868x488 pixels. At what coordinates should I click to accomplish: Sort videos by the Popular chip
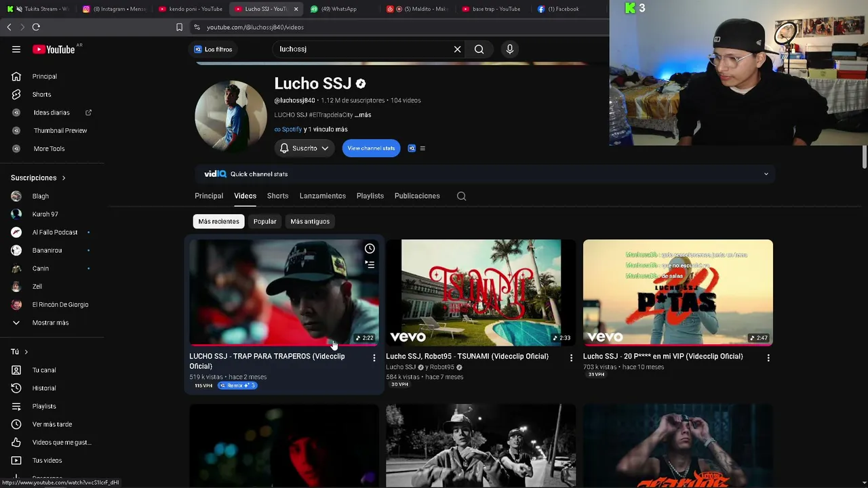pyautogui.click(x=265, y=222)
